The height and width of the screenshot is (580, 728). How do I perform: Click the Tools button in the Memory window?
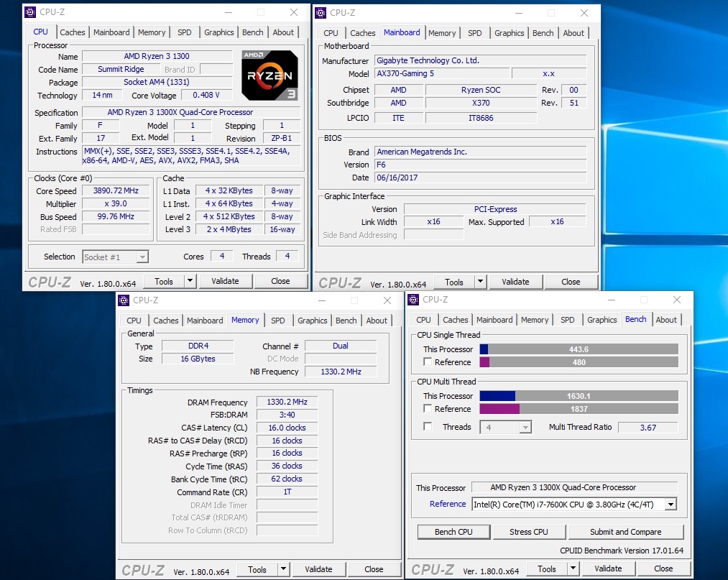[x=257, y=569]
